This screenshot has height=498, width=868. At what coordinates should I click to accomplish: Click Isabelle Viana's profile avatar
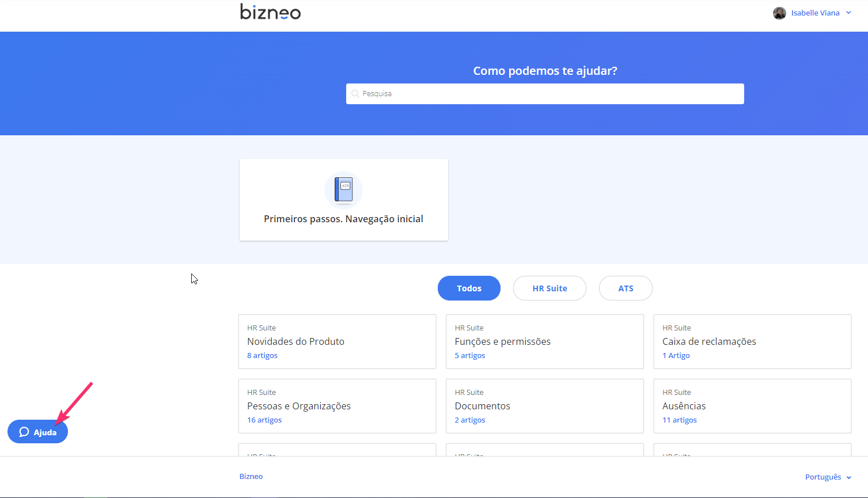[779, 13]
